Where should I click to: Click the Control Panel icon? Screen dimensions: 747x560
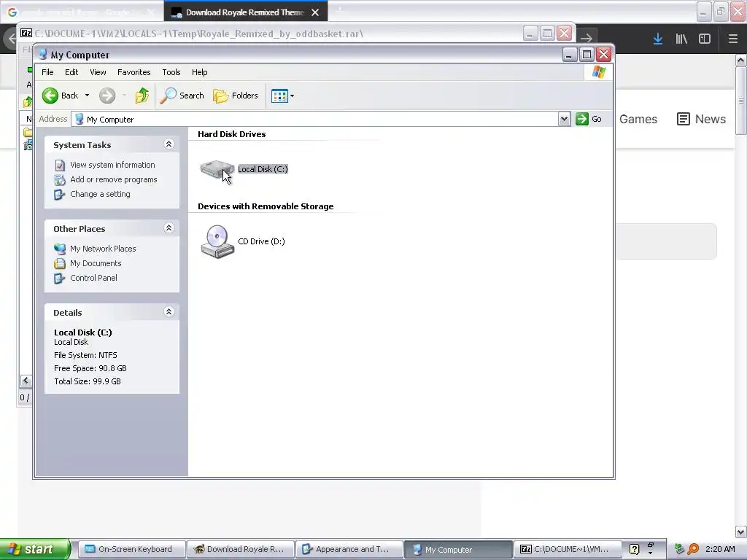tap(60, 279)
